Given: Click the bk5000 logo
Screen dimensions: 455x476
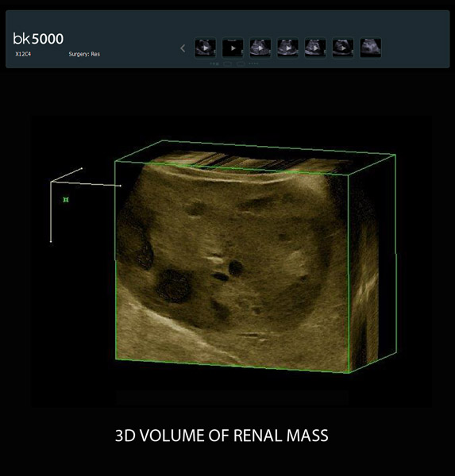Looking at the screenshot, I should click(38, 39).
